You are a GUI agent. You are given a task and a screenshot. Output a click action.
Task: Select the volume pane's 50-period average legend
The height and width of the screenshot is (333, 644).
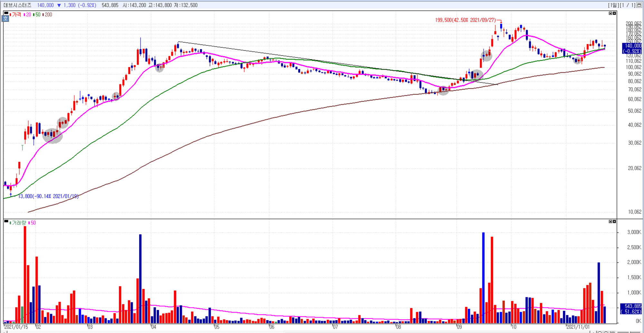tap(32, 223)
